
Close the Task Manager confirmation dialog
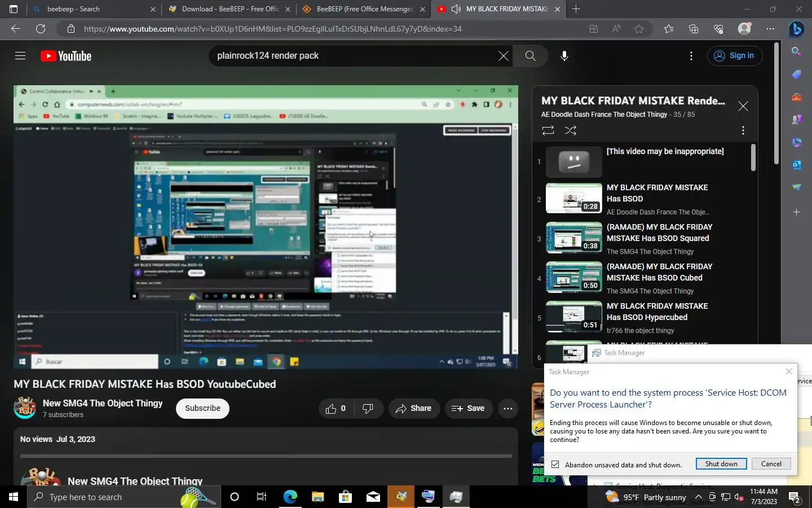tap(788, 371)
